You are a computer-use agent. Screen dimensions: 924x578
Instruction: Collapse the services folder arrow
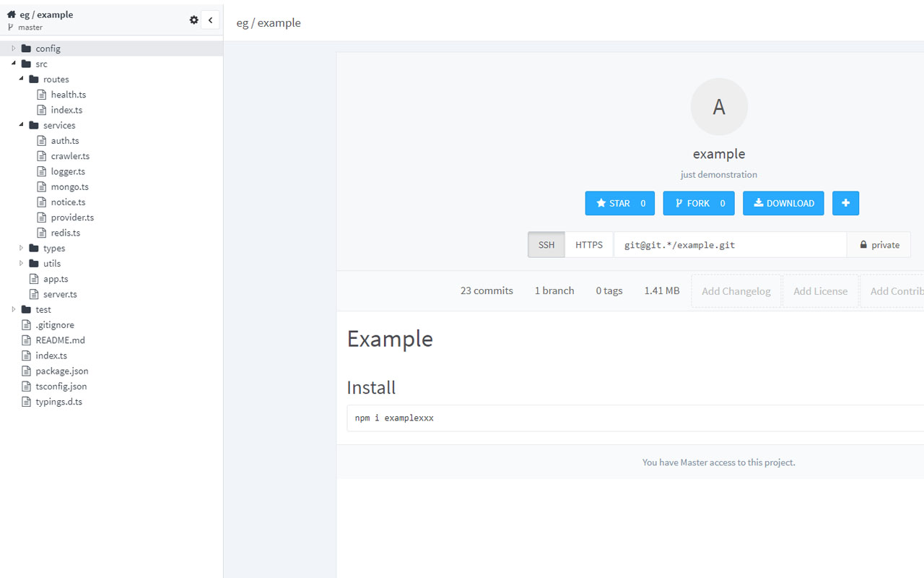tap(21, 125)
